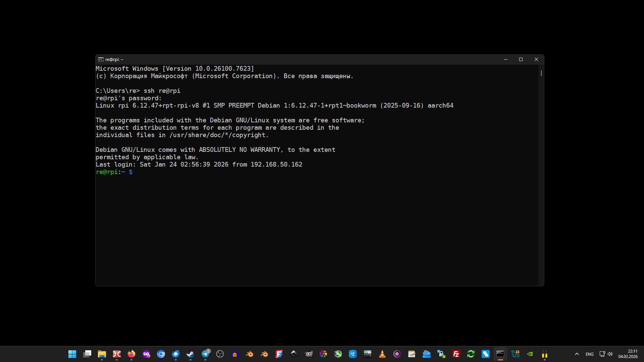Launch VLC media player icon
644x362 pixels.
[382, 354]
